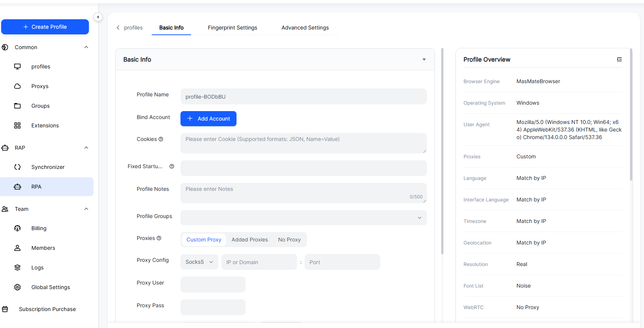Viewport: 644px width, 328px height.
Task: Click the Groups folder icon
Action: 17,106
